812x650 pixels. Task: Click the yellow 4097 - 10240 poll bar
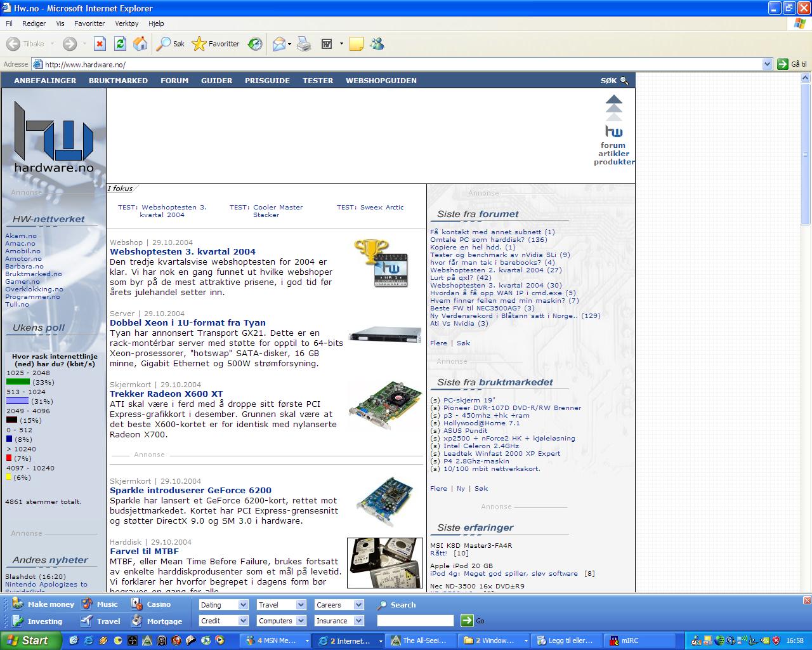pos(9,477)
